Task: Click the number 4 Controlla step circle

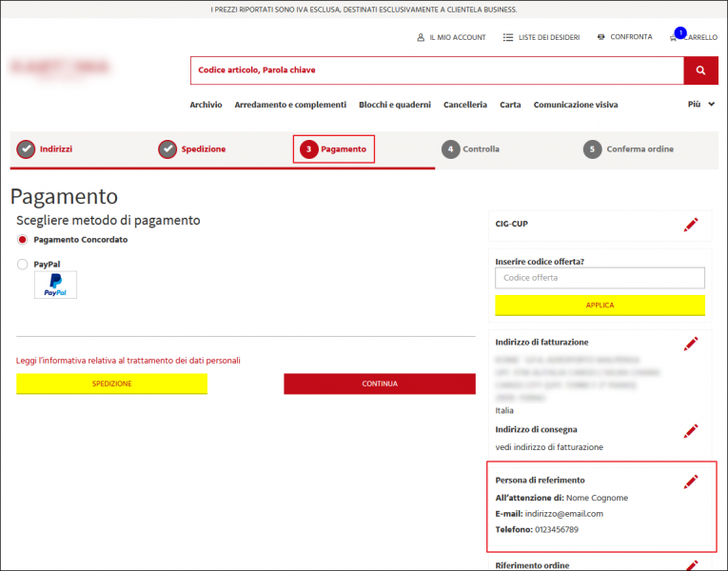Action: tap(450, 149)
